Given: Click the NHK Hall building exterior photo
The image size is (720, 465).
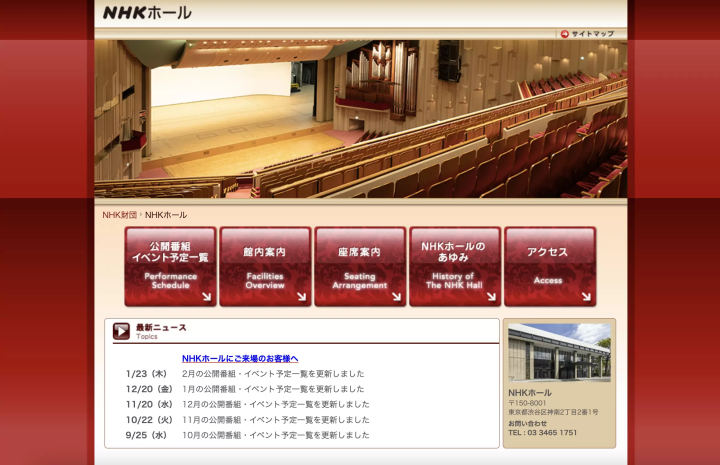Looking at the screenshot, I should pos(559,353).
